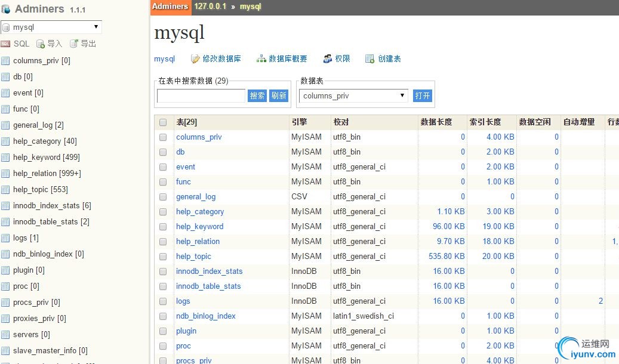Click table icon next to plugin [0]
Image resolution: width=619 pixels, height=364 pixels.
[x=5, y=270]
